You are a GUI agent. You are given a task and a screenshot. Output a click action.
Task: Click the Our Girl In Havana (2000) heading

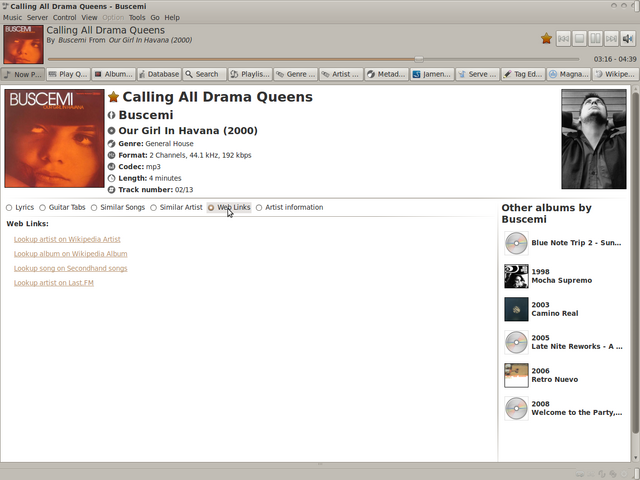point(188,131)
